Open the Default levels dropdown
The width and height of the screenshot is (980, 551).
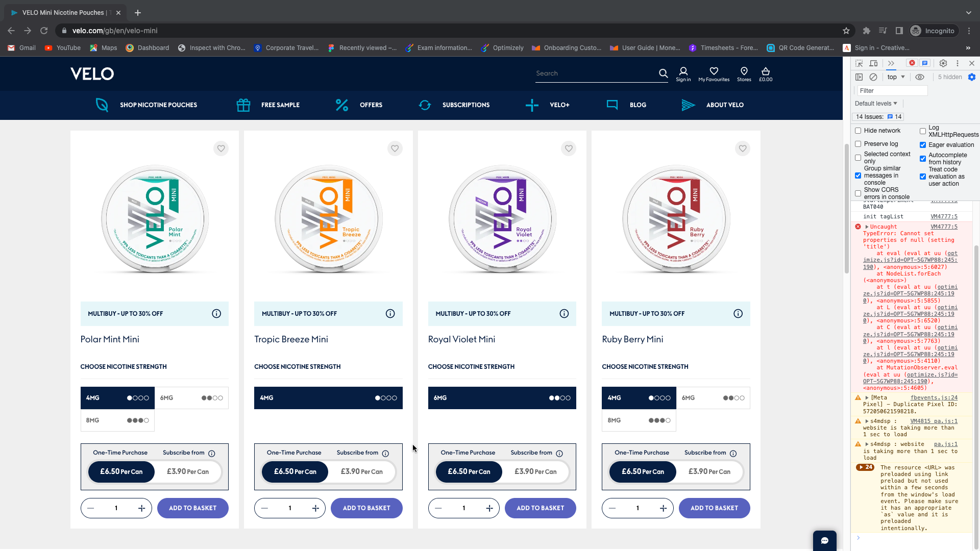click(x=876, y=104)
